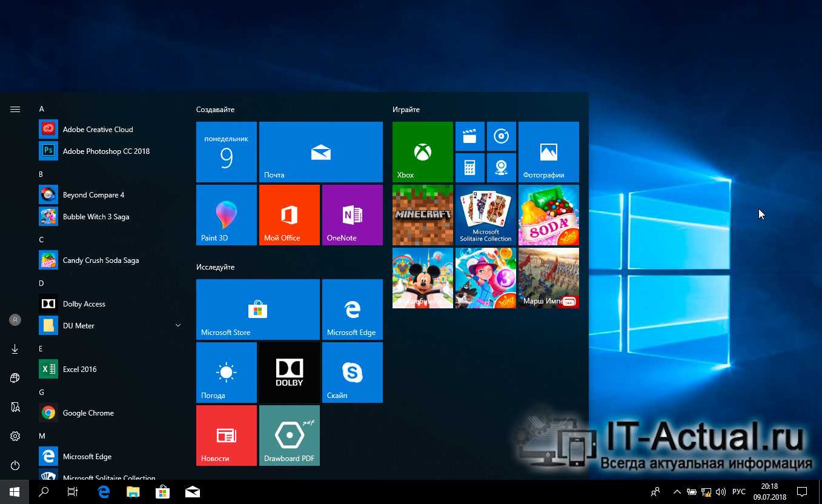Open the Dolby tile
The image size is (822, 504).
(x=289, y=372)
